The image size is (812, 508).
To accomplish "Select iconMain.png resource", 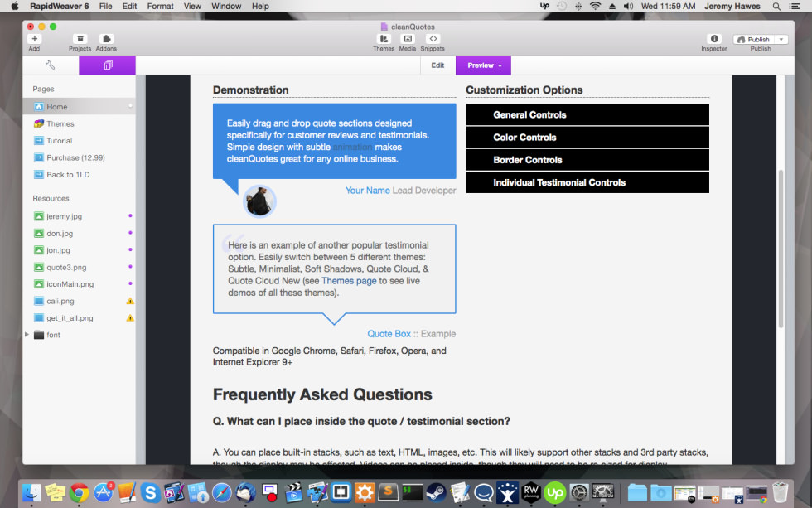I will tap(79, 284).
